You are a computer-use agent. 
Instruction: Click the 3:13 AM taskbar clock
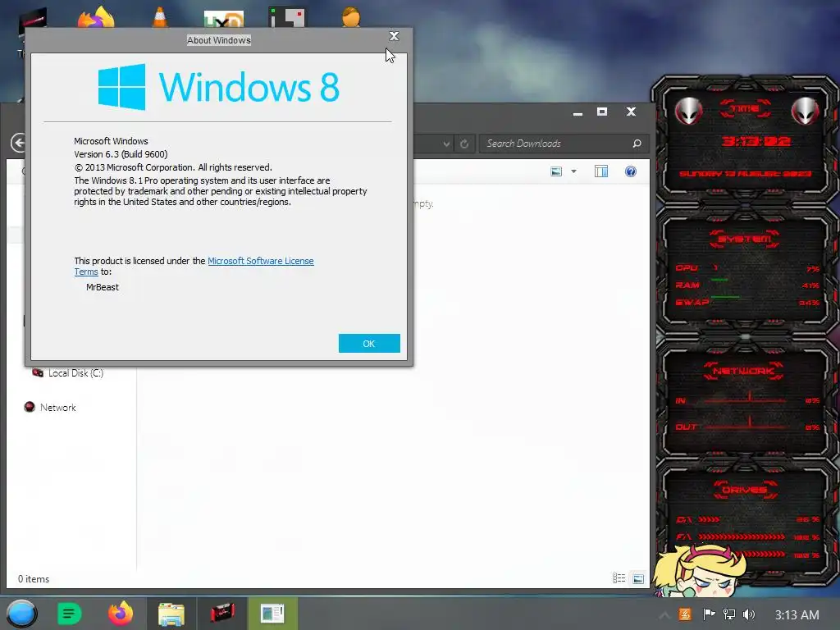pos(797,615)
